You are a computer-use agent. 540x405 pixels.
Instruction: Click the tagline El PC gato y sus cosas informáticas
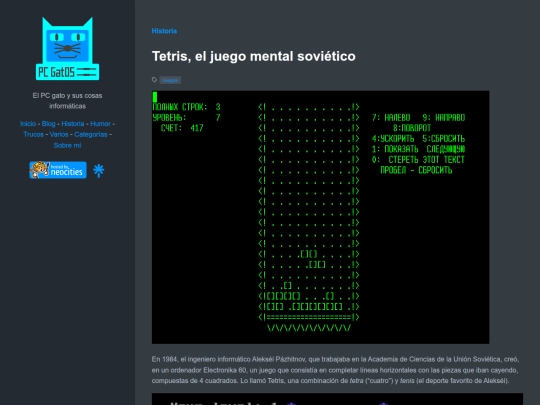[68, 101]
